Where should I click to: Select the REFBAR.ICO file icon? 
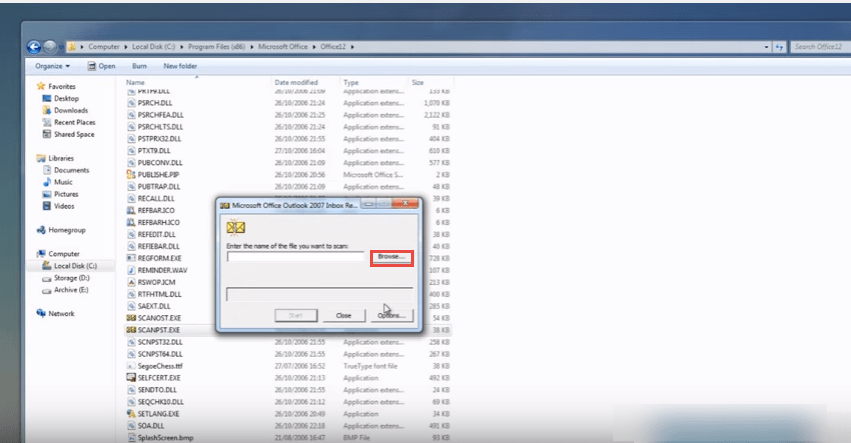click(x=131, y=211)
